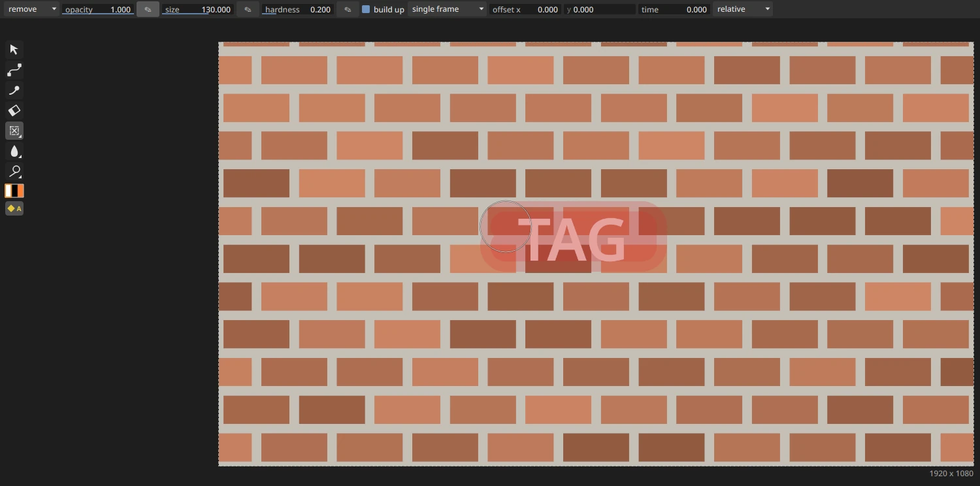
Task: Click the opacity slider field
Action: (98, 9)
